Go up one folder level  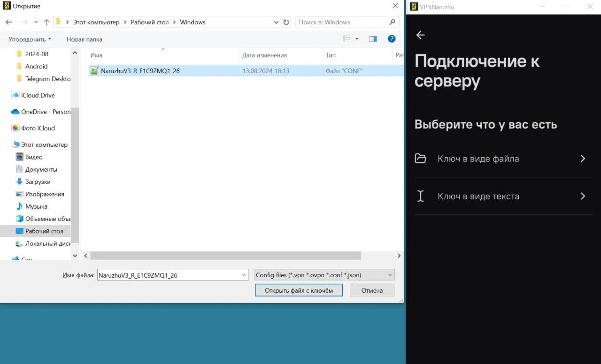[x=46, y=22]
